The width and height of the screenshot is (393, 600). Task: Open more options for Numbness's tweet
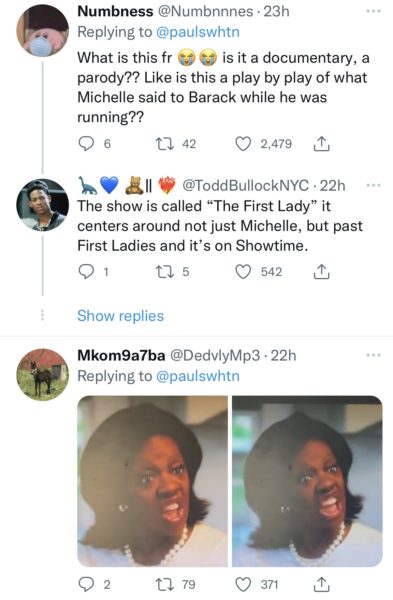click(373, 11)
